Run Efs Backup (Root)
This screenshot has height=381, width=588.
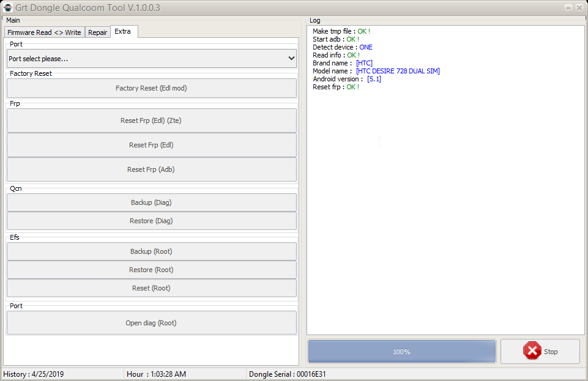152,251
